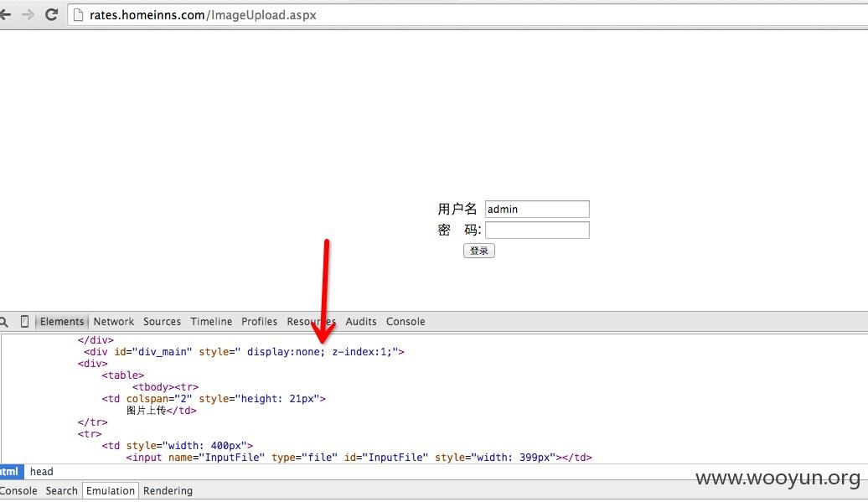Click the html breadcrumb item
Viewport: 868px width, 502px height.
[11, 472]
